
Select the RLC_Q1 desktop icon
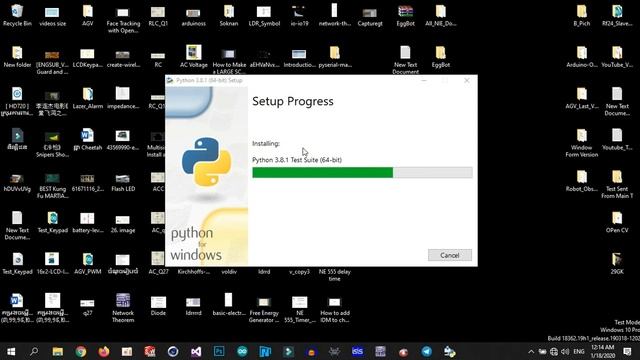pos(158,16)
